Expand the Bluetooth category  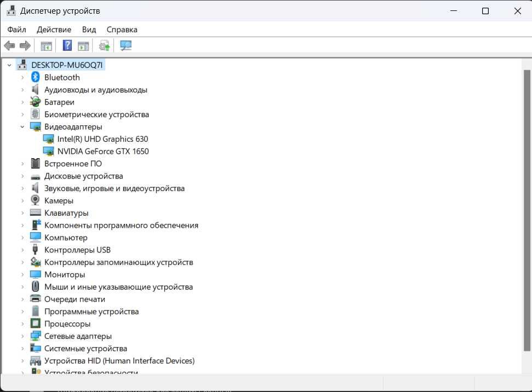pyautogui.click(x=22, y=77)
